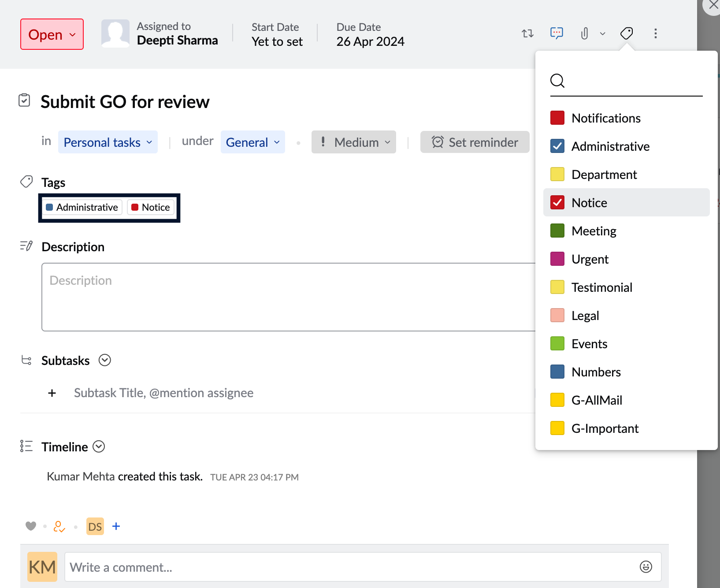Set the Start Date value
Screen dimensions: 720x588
click(x=277, y=41)
